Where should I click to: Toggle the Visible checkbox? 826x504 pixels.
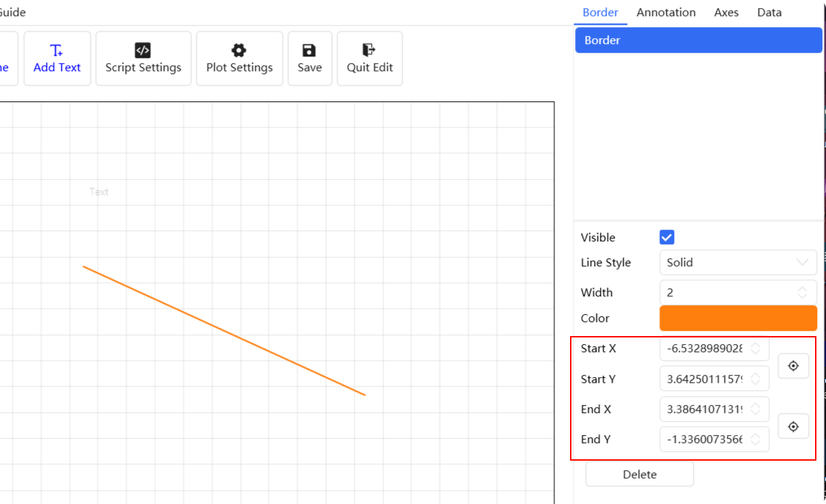pyautogui.click(x=667, y=237)
